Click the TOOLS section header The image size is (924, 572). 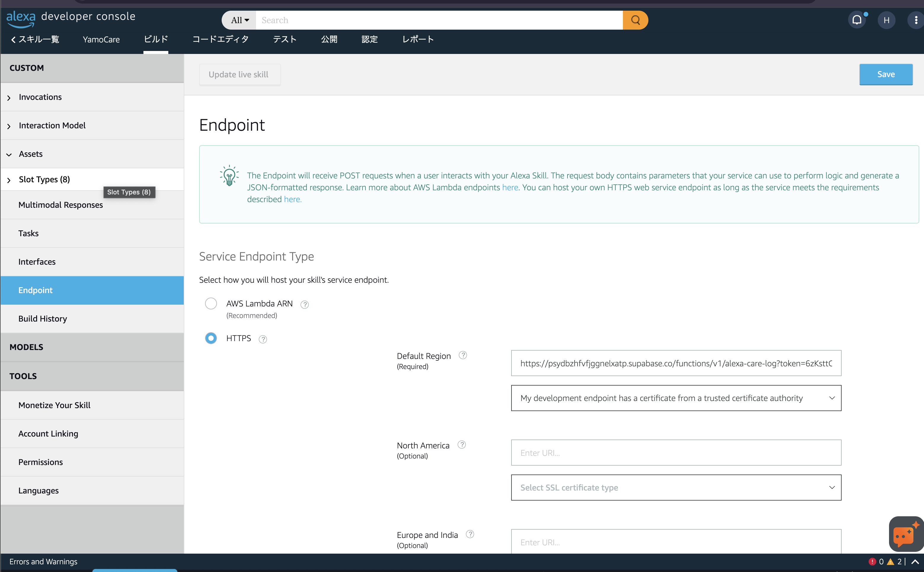click(x=92, y=376)
